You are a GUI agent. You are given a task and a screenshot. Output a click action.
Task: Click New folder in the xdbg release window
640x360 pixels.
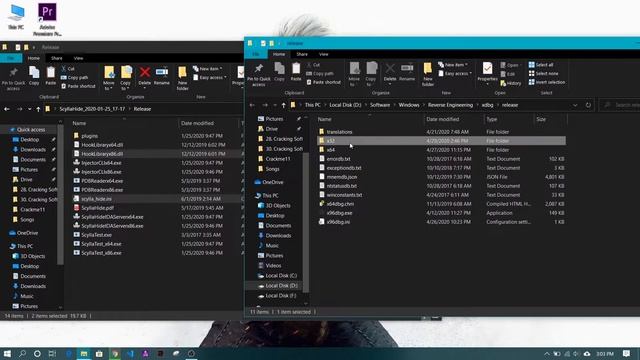(x=427, y=75)
